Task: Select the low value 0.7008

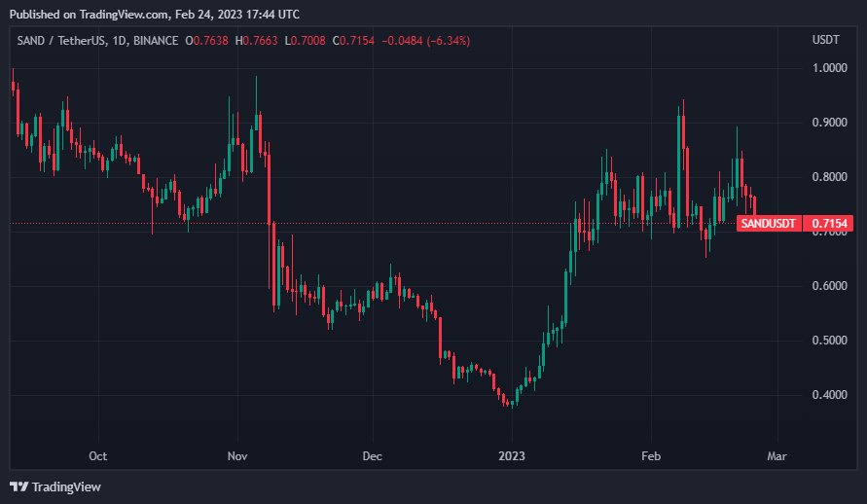Action: pyautogui.click(x=308, y=41)
